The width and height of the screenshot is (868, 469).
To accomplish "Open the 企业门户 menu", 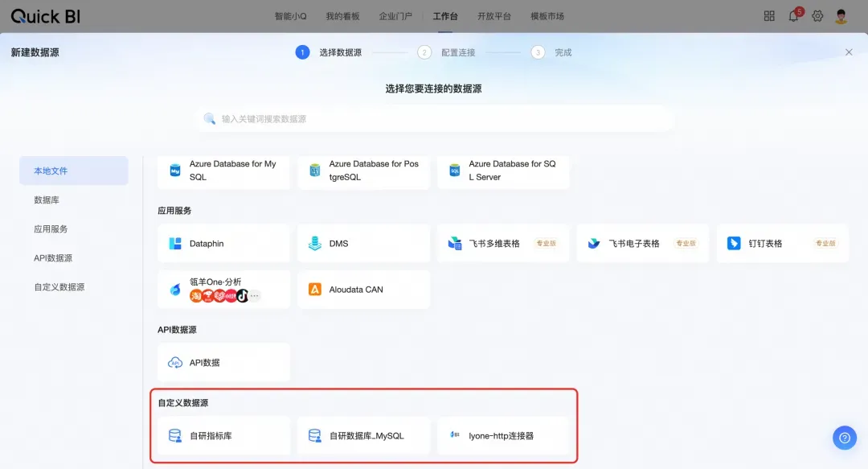I will [x=395, y=16].
